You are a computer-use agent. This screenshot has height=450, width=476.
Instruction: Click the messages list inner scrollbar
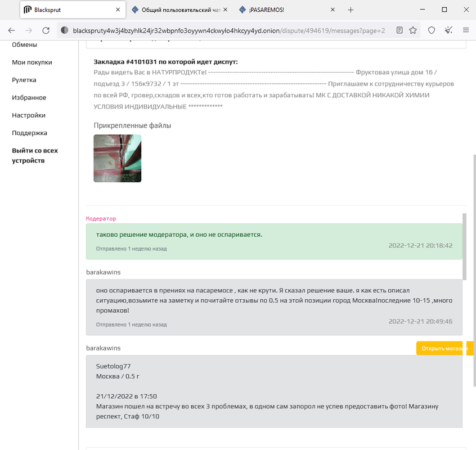(x=464, y=246)
